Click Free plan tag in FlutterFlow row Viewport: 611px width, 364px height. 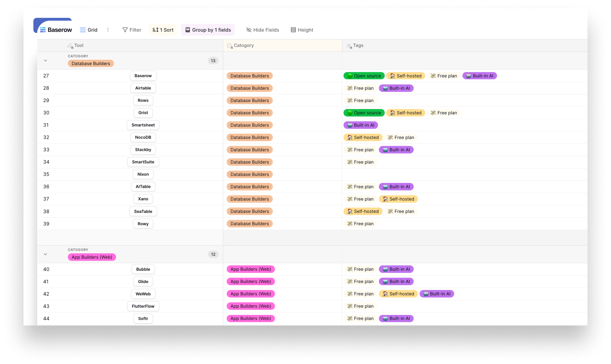coord(360,306)
